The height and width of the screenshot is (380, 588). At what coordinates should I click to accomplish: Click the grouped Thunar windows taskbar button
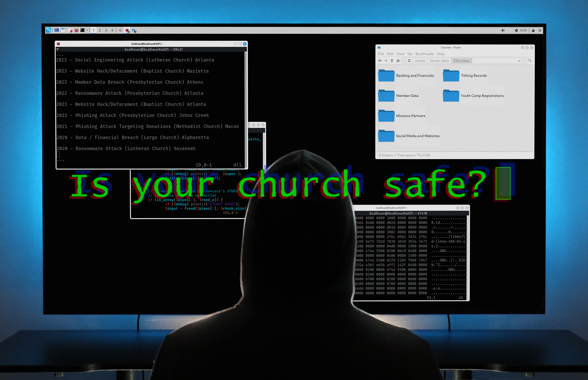pos(134,31)
